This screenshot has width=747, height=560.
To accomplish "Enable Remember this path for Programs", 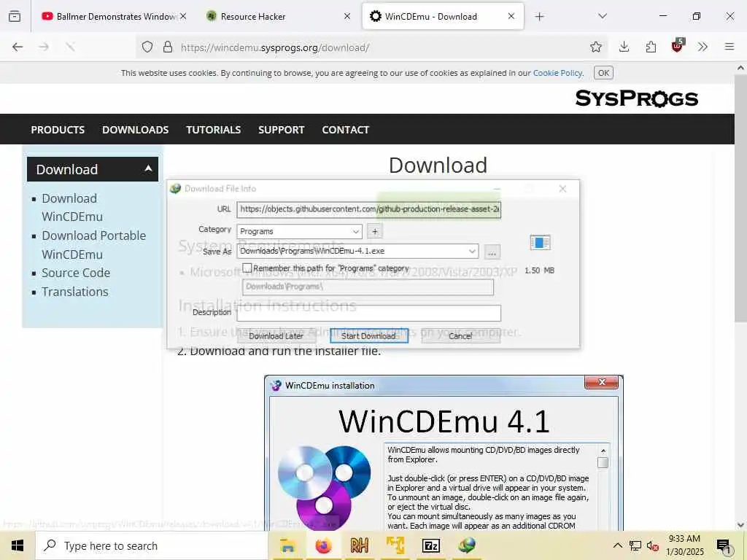I will (247, 268).
